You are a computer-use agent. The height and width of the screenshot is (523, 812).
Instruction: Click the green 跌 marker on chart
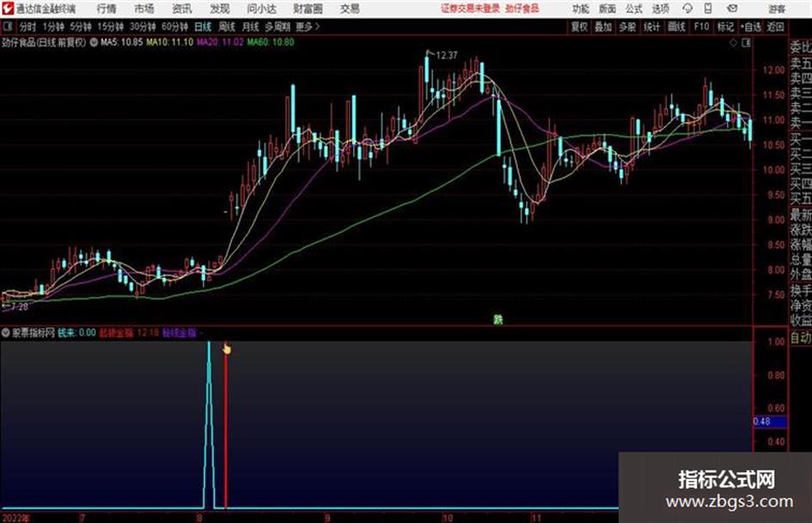pos(498,319)
